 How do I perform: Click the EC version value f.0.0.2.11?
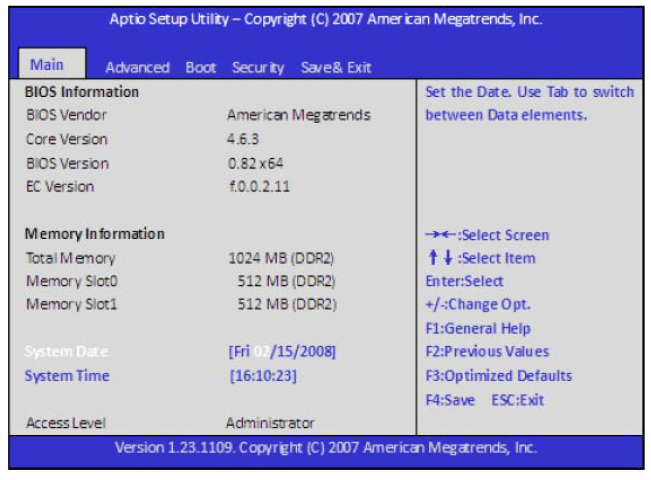pyautogui.click(x=259, y=186)
